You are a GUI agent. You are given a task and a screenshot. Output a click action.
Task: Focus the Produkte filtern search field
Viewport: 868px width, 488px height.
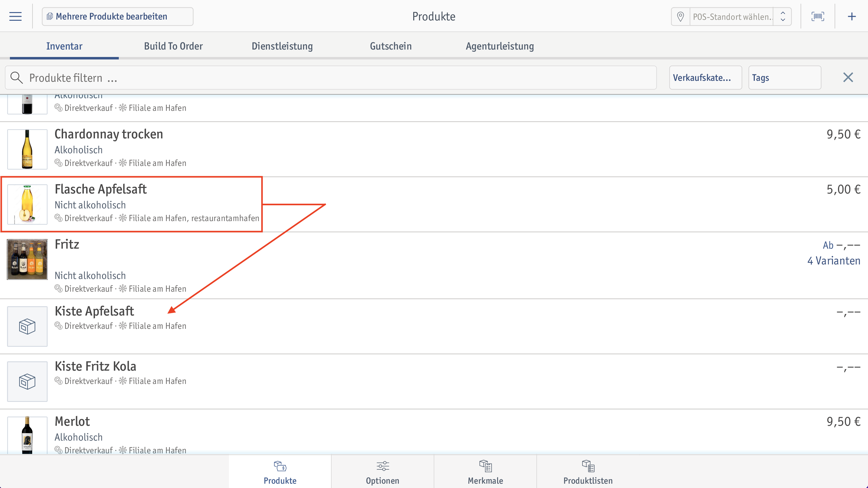point(331,78)
